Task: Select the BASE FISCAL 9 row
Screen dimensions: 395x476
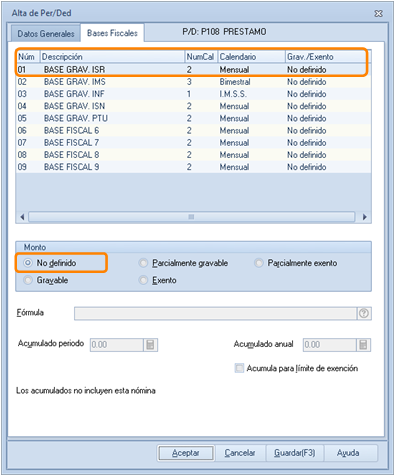Action: (193, 167)
